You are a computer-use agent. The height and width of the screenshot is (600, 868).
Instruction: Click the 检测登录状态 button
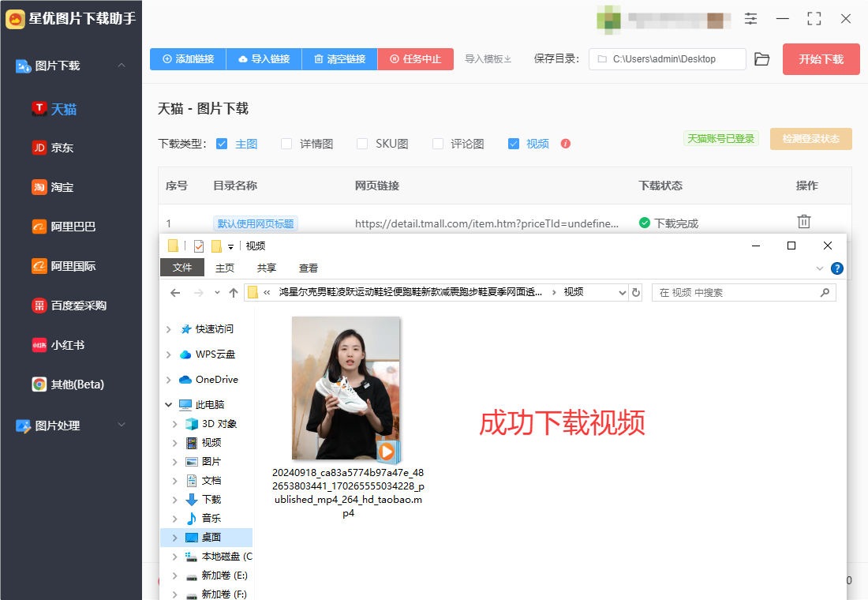coord(811,138)
